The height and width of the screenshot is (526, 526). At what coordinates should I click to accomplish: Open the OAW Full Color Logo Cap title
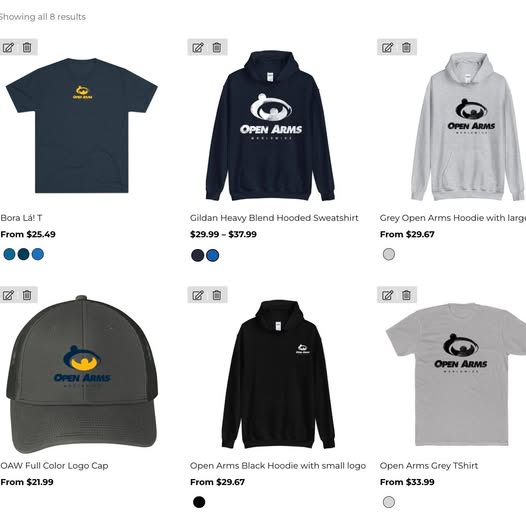click(54, 466)
